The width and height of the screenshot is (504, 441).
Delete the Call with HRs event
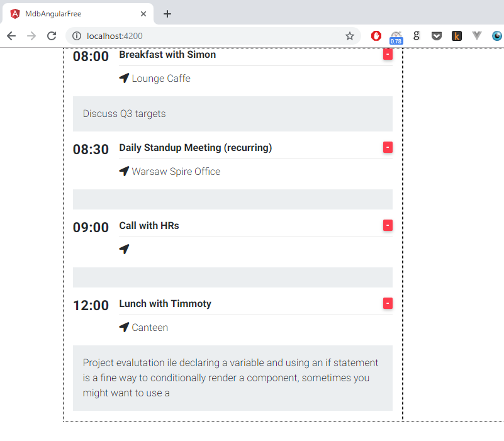(388, 225)
